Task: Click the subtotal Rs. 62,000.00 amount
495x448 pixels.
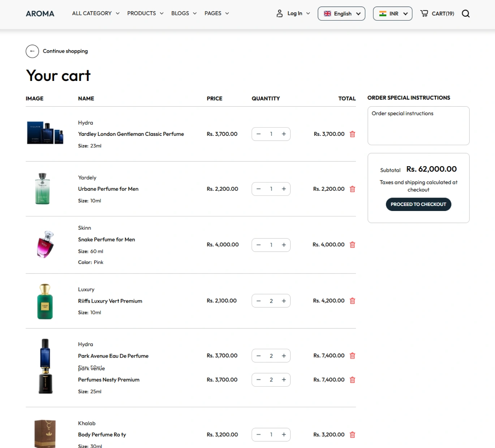Action: pyautogui.click(x=431, y=169)
